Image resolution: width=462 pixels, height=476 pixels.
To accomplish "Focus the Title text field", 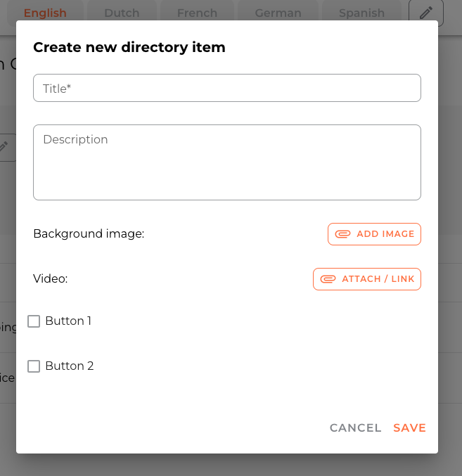I will [x=226, y=88].
